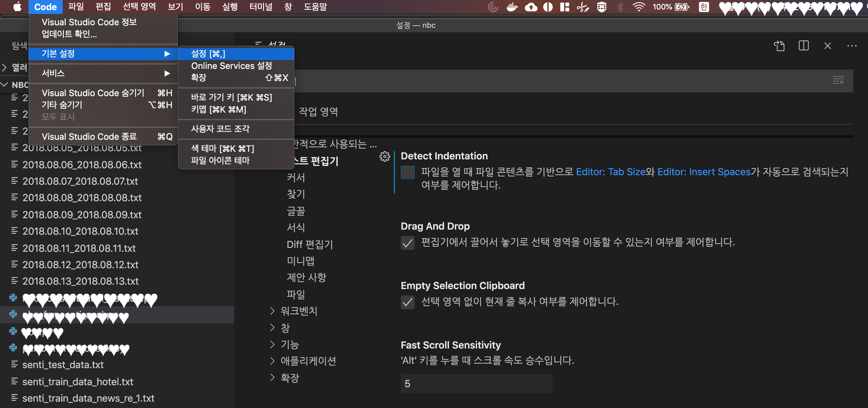This screenshot has height=408, width=868.
Task: Click the half-circle contrast menu bar icon
Action: (548, 7)
